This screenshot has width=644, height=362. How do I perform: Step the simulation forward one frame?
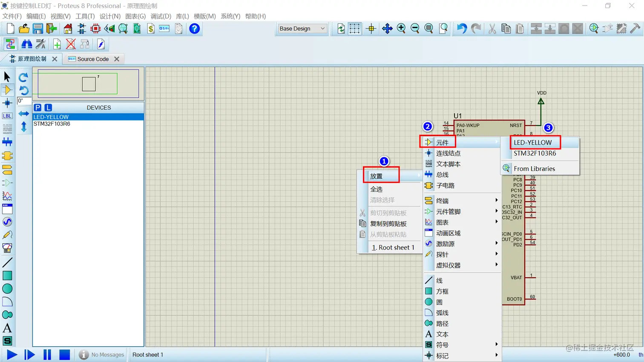pos(29,354)
